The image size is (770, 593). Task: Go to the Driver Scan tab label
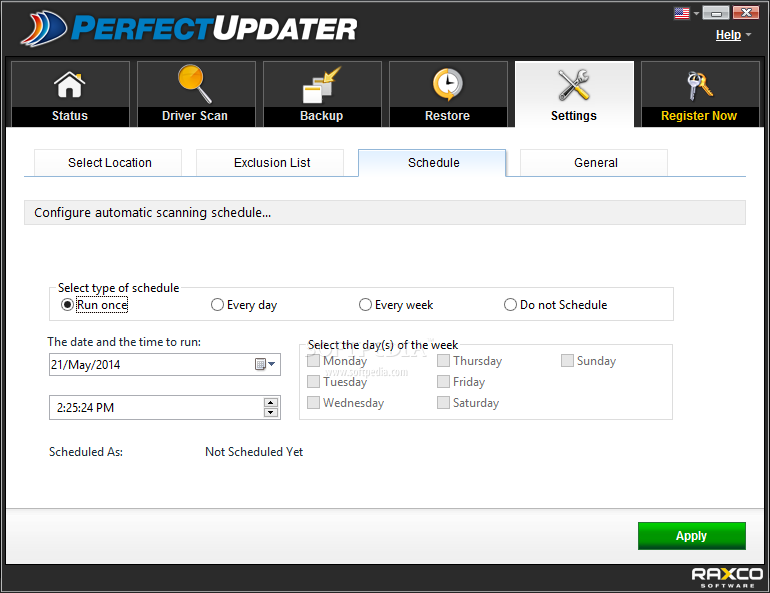pyautogui.click(x=195, y=116)
